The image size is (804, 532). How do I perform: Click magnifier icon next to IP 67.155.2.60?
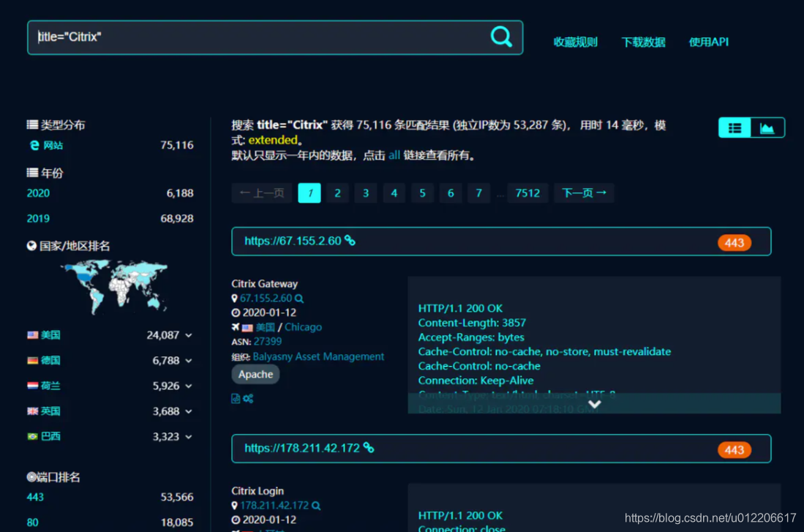pos(299,299)
